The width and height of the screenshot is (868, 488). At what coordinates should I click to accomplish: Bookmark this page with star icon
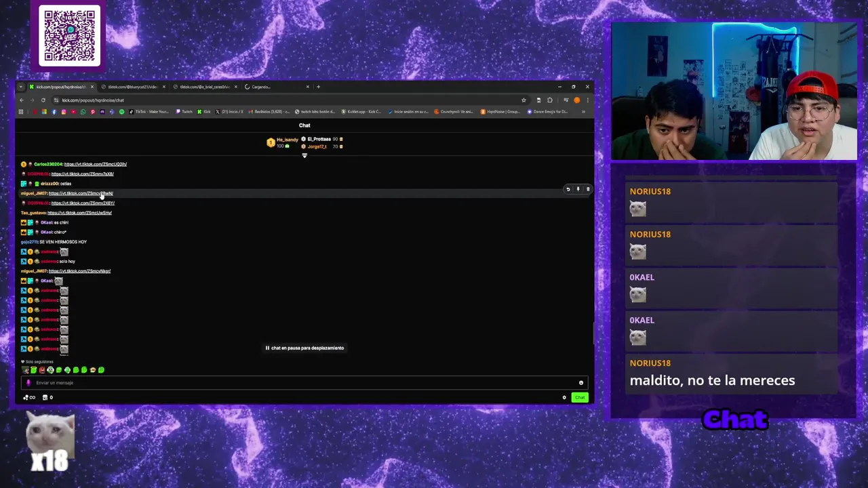(524, 100)
